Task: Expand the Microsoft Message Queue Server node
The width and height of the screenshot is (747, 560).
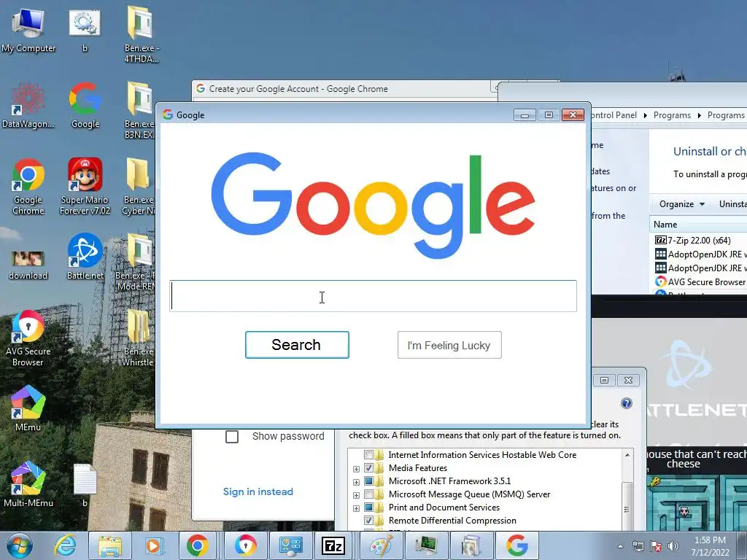Action: (x=356, y=495)
